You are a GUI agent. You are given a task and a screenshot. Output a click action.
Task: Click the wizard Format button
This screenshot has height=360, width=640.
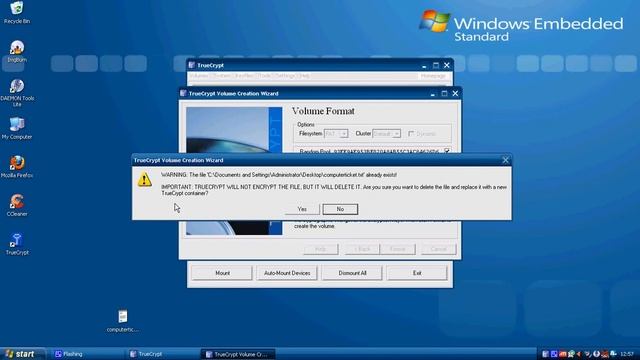(x=398, y=249)
